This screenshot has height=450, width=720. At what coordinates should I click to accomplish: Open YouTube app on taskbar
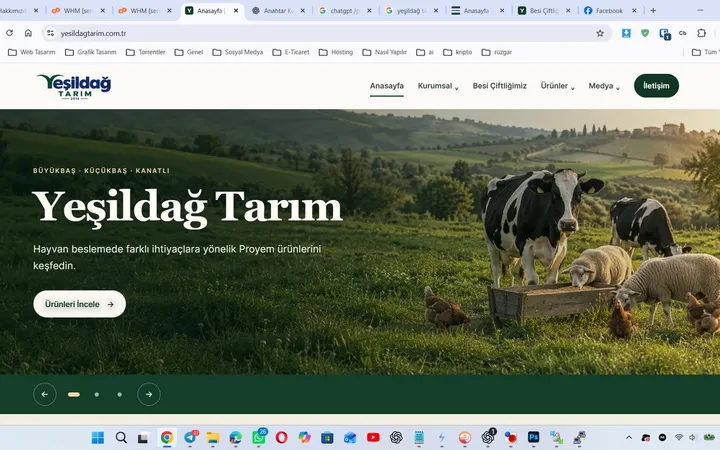click(x=373, y=437)
